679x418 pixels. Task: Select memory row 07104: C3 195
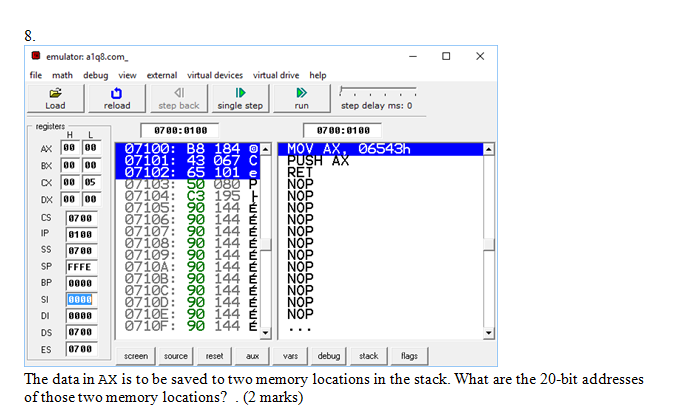(188, 196)
